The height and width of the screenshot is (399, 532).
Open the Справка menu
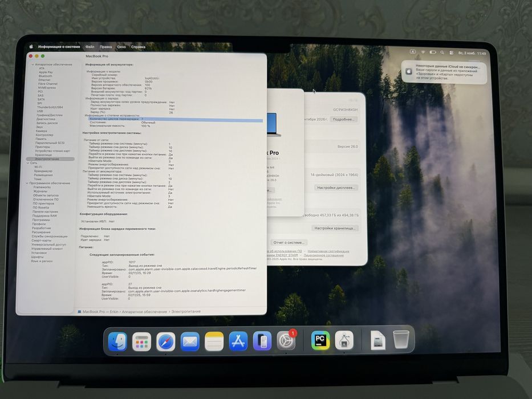138,47
